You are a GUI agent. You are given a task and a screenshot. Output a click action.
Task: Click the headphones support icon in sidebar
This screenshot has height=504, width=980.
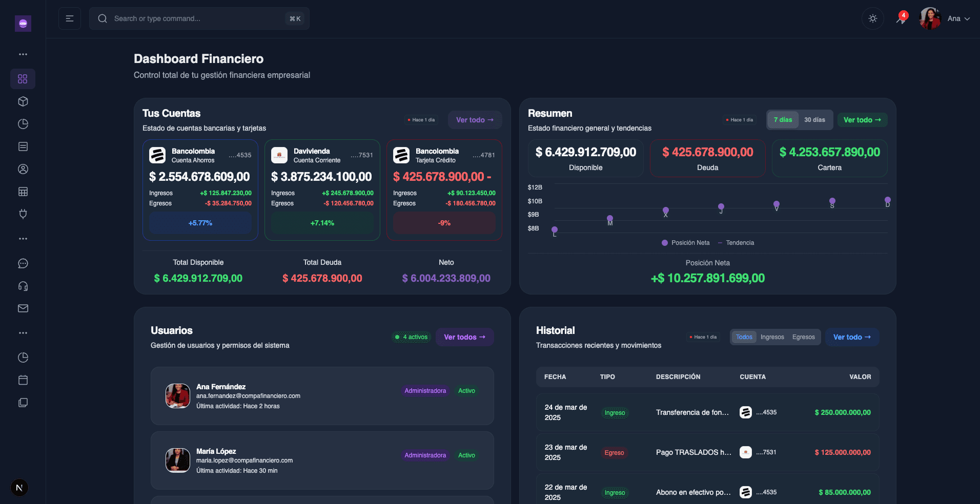click(x=23, y=286)
